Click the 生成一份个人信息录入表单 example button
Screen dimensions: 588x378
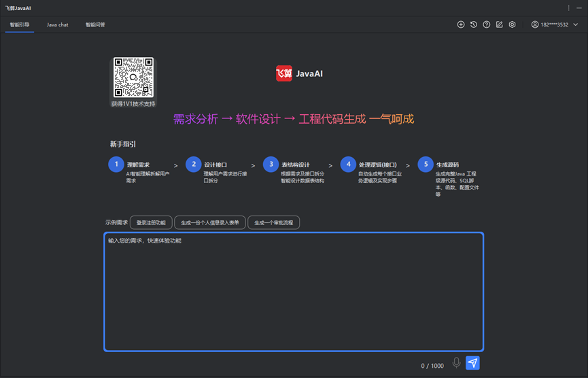pyautogui.click(x=209, y=222)
